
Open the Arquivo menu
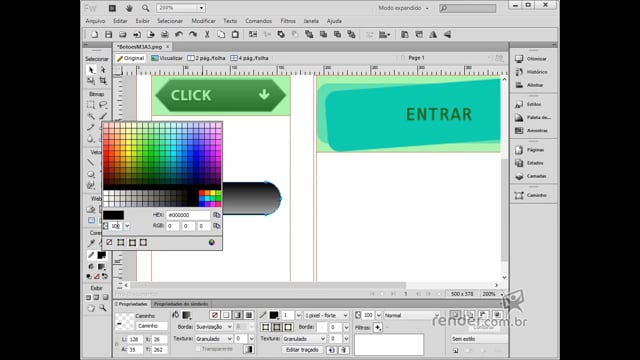(96, 21)
